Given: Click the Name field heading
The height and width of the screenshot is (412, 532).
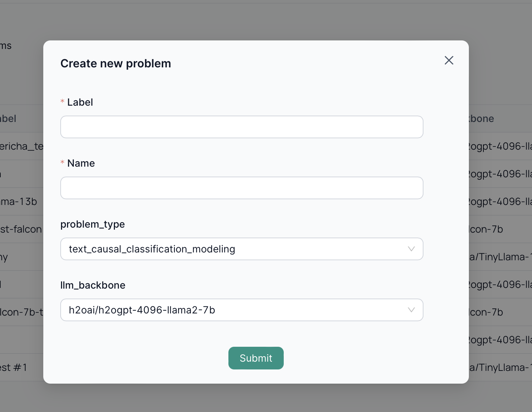Looking at the screenshot, I should [81, 163].
